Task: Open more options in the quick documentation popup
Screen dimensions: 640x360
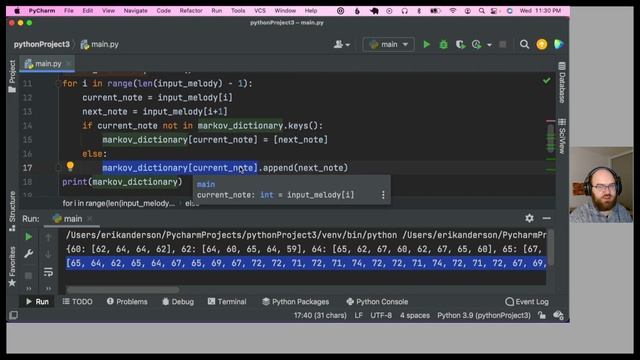Action: [x=383, y=195]
